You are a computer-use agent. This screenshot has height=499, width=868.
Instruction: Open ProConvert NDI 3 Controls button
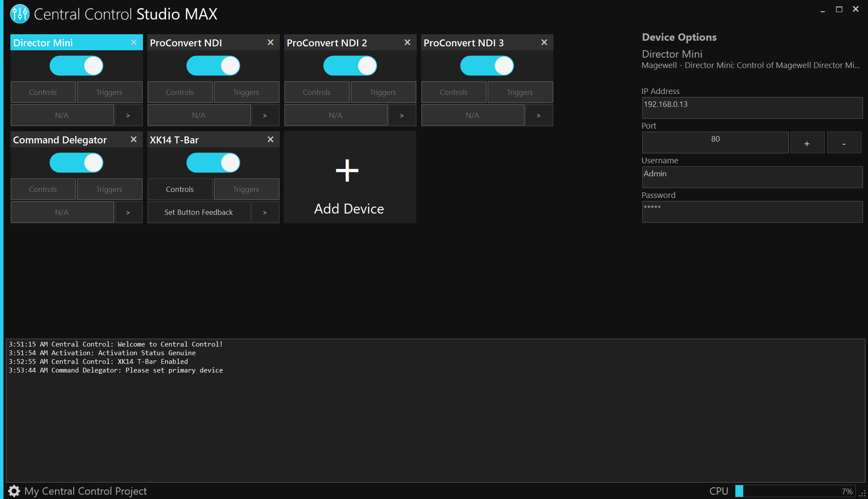pyautogui.click(x=453, y=92)
